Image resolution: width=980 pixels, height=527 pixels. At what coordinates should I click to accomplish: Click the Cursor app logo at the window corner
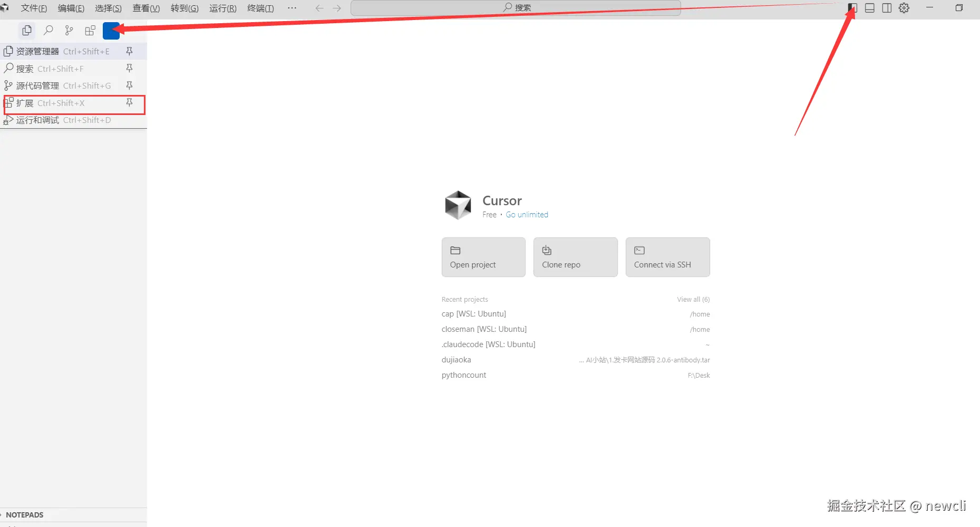[4, 7]
